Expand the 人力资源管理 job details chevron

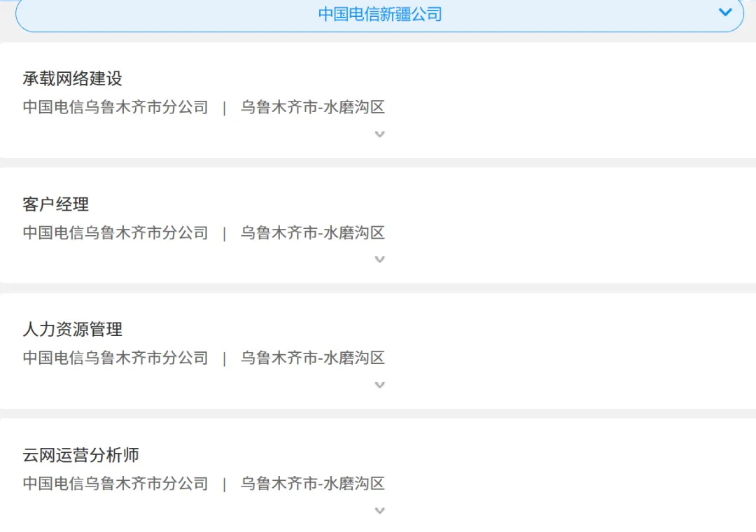[x=380, y=385]
